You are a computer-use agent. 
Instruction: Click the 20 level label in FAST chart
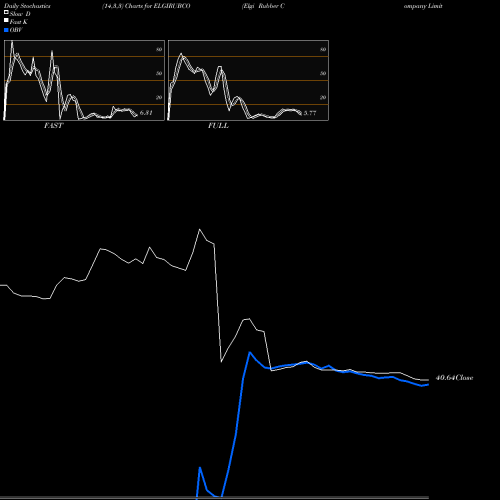point(159,97)
